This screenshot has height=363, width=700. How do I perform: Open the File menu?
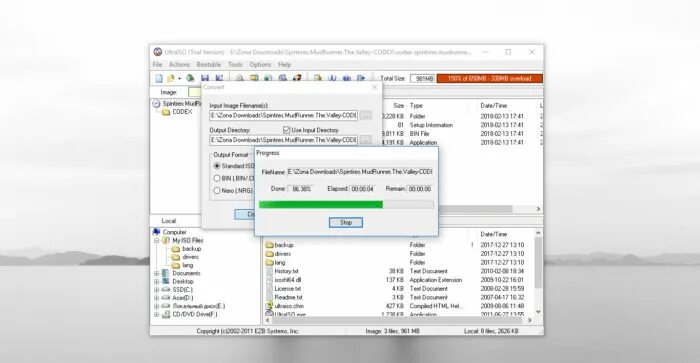pos(158,65)
